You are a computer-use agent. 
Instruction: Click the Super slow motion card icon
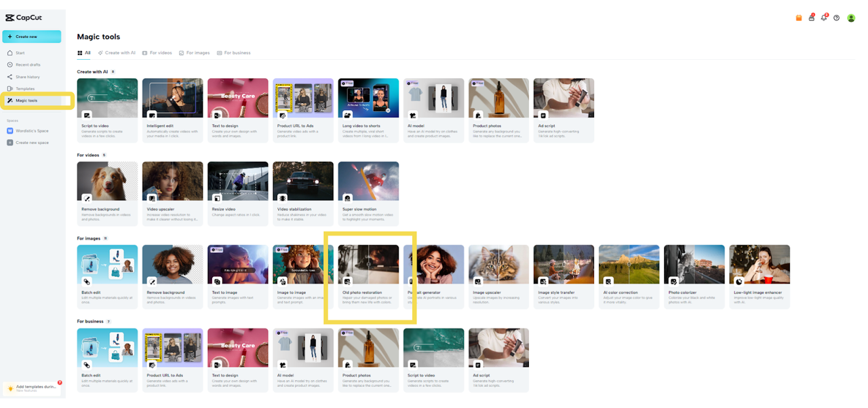click(347, 198)
